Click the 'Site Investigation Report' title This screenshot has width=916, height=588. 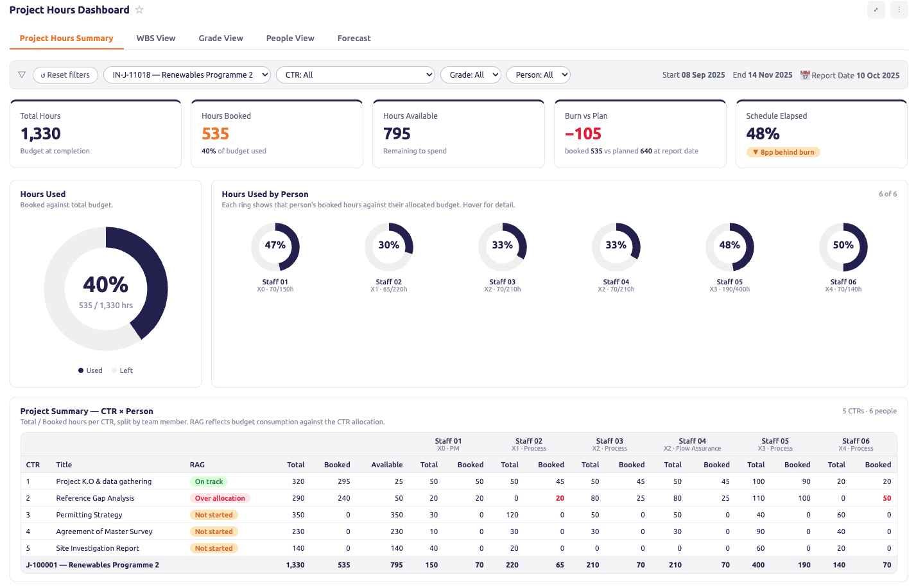[98, 548]
